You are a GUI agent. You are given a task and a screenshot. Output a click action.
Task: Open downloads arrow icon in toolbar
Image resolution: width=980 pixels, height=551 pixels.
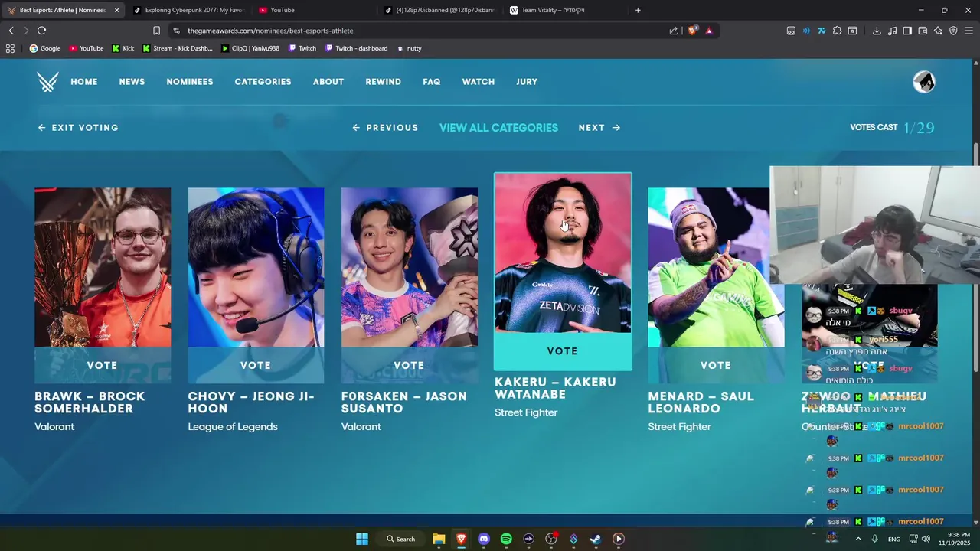[x=877, y=31]
